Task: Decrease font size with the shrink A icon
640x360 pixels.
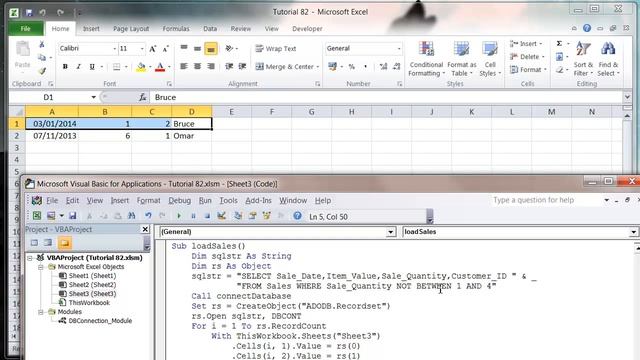Action: [x=165, y=49]
